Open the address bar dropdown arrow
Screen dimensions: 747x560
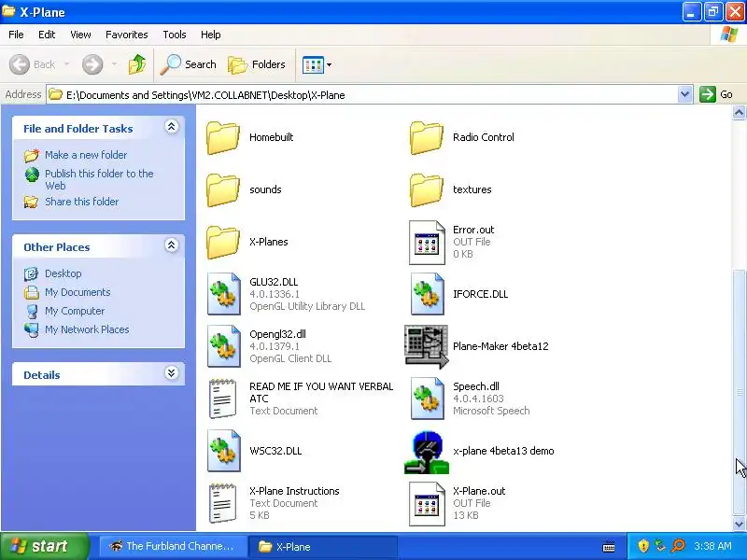684,94
